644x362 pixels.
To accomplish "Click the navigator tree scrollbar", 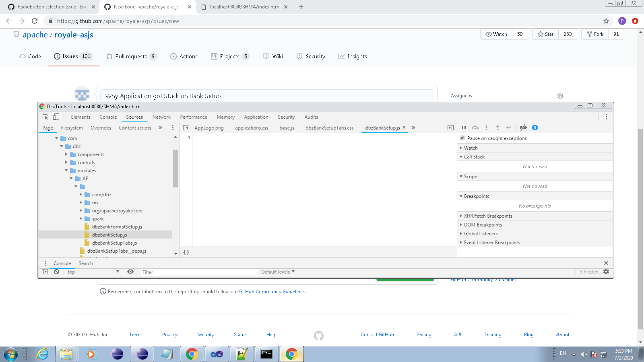I will [175, 168].
